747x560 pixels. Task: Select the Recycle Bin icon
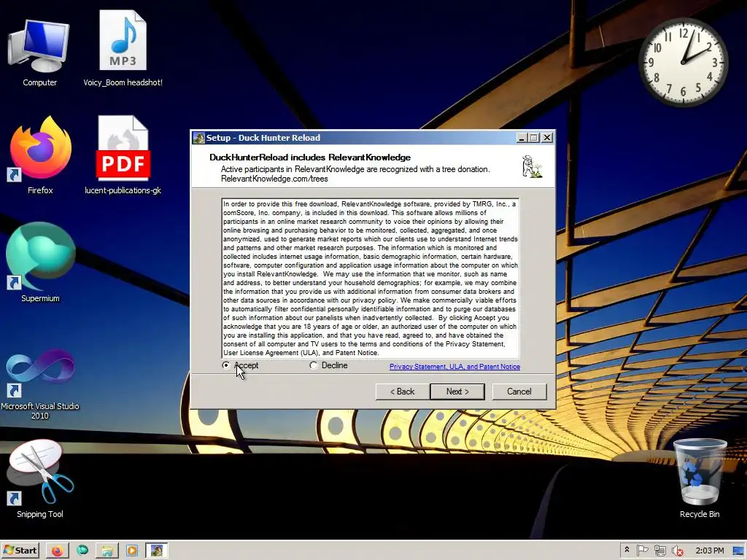click(x=700, y=478)
